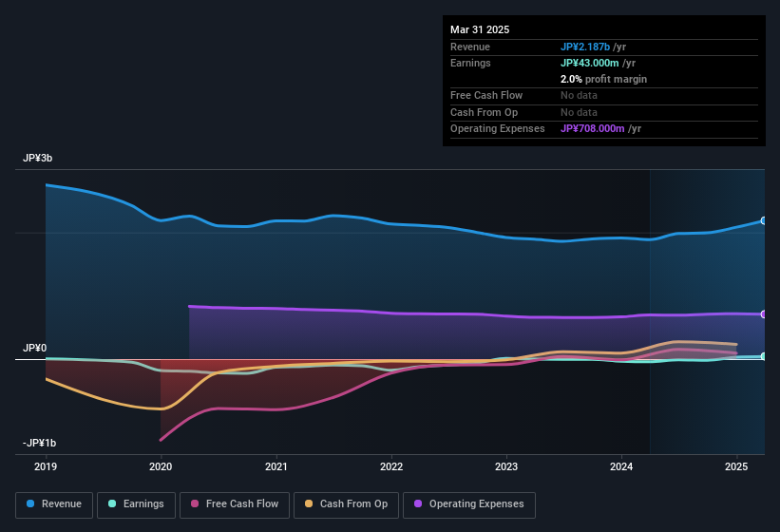Viewport: 780px width, 532px height.
Task: Click the 2023 x-axis label
Action: (506, 466)
